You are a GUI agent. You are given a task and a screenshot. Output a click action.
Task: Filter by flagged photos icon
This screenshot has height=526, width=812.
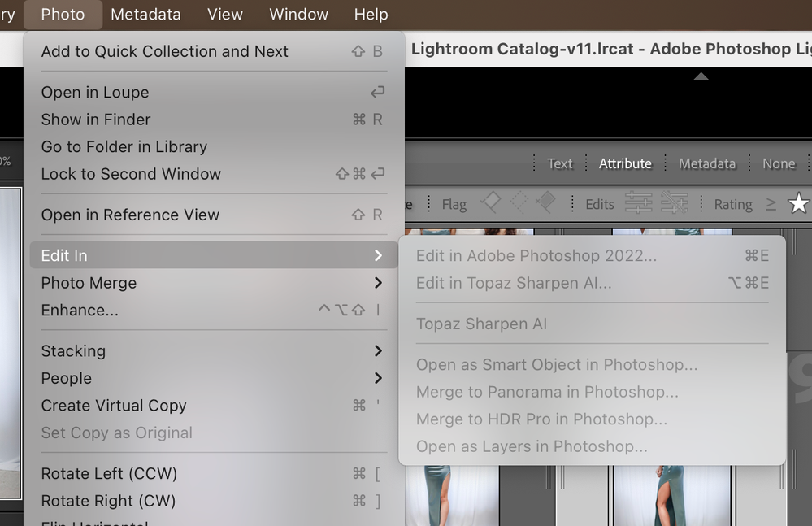[490, 203]
